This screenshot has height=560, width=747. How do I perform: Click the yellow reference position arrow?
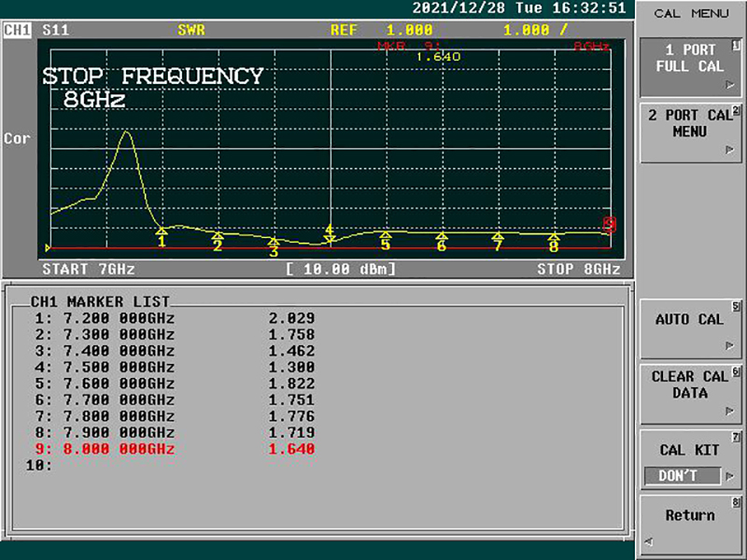pos(48,247)
